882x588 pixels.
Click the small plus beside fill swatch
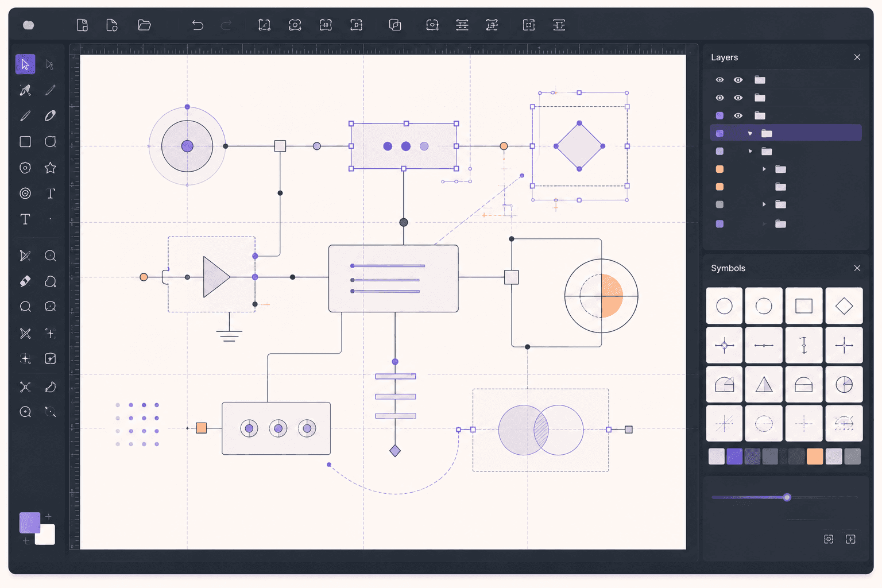48,516
